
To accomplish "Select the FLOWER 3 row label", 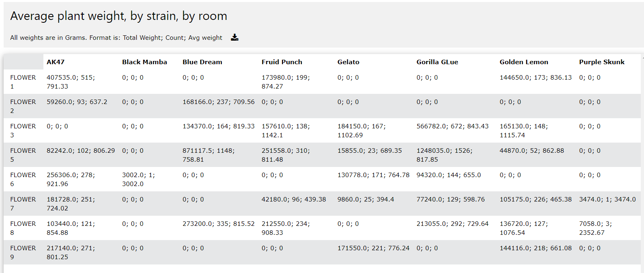I will click(x=23, y=130).
